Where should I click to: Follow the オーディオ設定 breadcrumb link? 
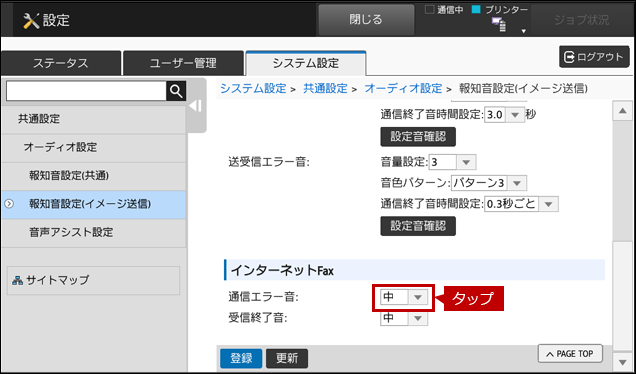click(x=403, y=88)
